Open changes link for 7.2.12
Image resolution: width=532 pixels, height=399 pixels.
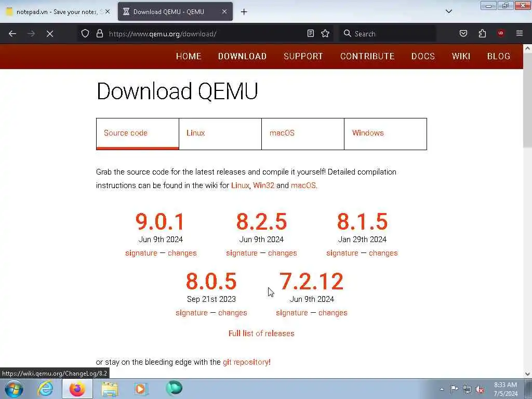(333, 313)
